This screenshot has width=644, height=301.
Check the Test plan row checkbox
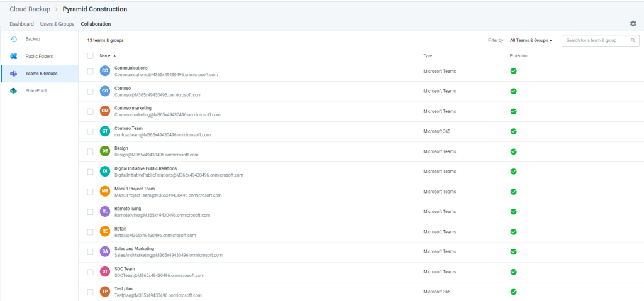[x=91, y=292]
